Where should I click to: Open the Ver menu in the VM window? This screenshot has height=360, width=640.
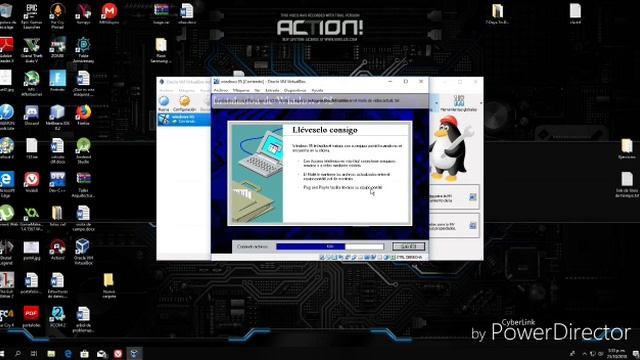tap(257, 90)
